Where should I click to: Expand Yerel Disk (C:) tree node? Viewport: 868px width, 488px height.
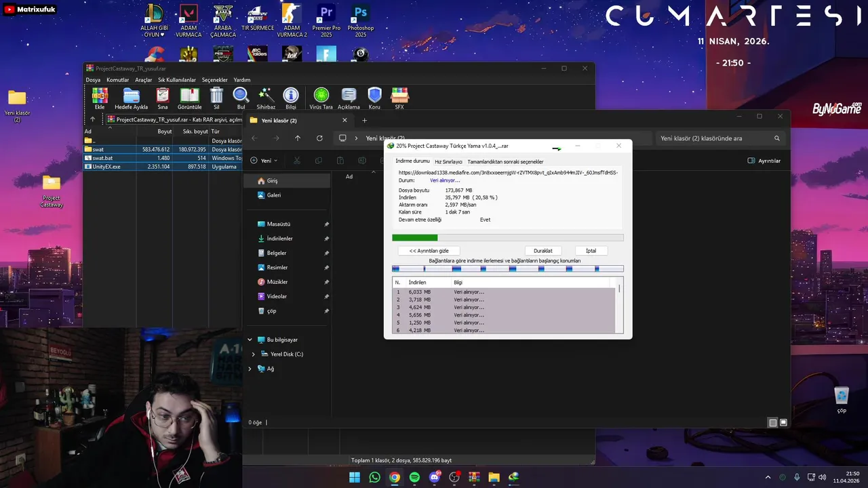254,354
